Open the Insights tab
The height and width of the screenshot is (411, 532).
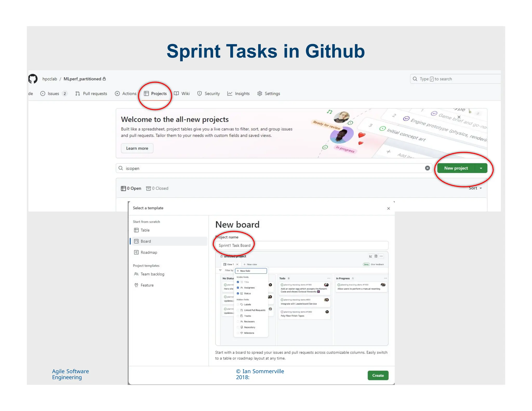238,94
